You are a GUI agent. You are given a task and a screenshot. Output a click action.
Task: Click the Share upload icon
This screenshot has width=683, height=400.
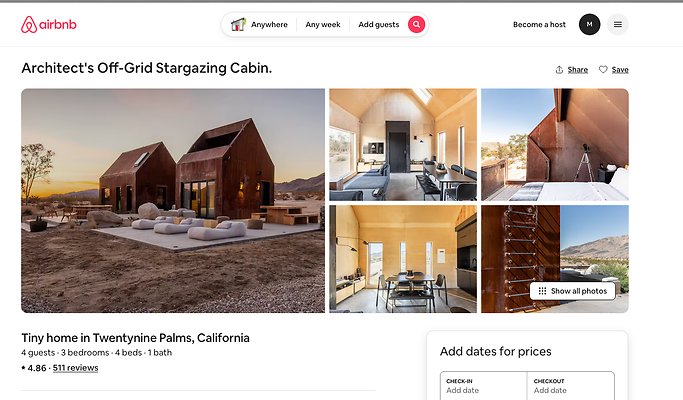(x=559, y=70)
